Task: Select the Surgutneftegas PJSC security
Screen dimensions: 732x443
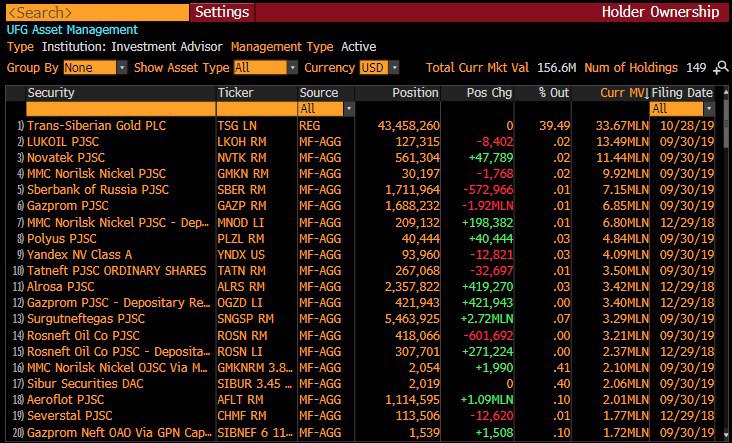Action: click(86, 319)
